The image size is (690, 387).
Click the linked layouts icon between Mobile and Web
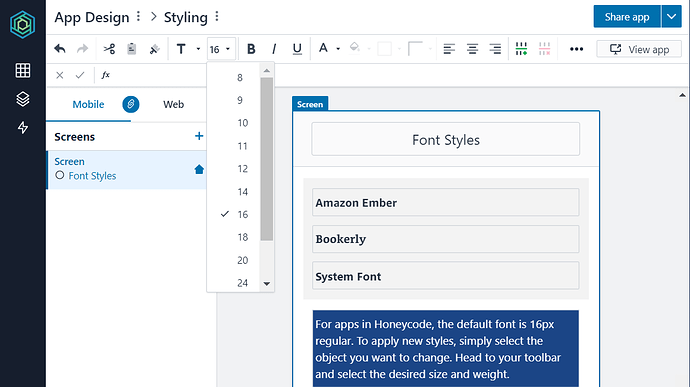coord(131,104)
